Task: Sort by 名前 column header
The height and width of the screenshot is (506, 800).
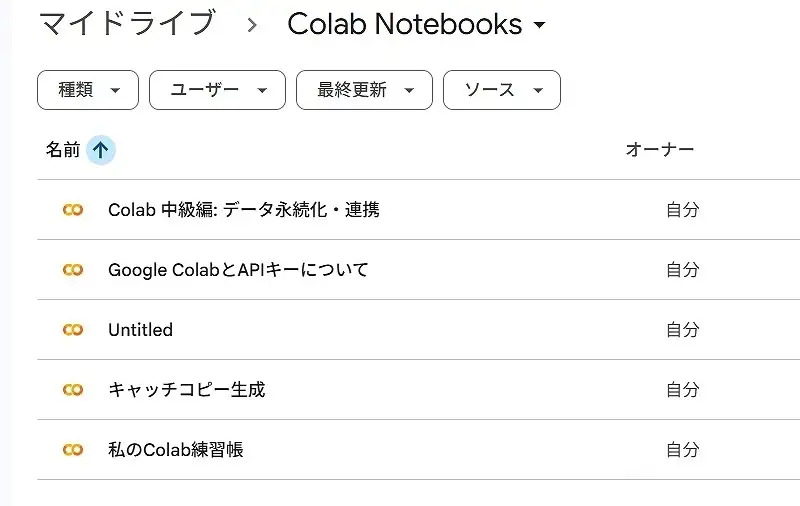Action: pos(63,150)
